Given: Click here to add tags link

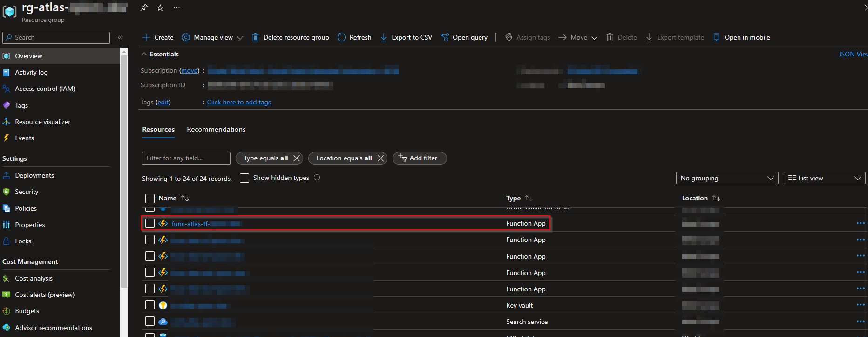Looking at the screenshot, I should (x=239, y=102).
